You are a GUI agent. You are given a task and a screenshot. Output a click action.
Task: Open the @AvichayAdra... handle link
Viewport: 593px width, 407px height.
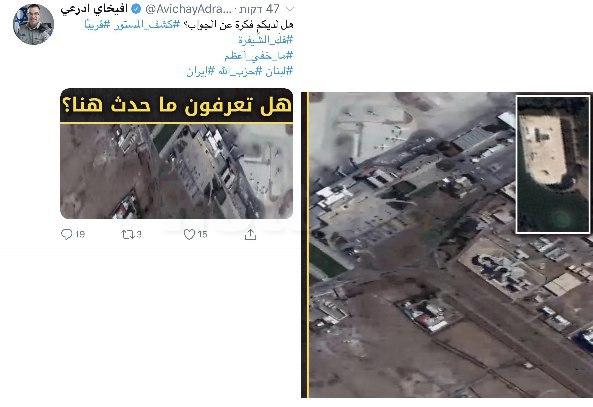point(187,9)
